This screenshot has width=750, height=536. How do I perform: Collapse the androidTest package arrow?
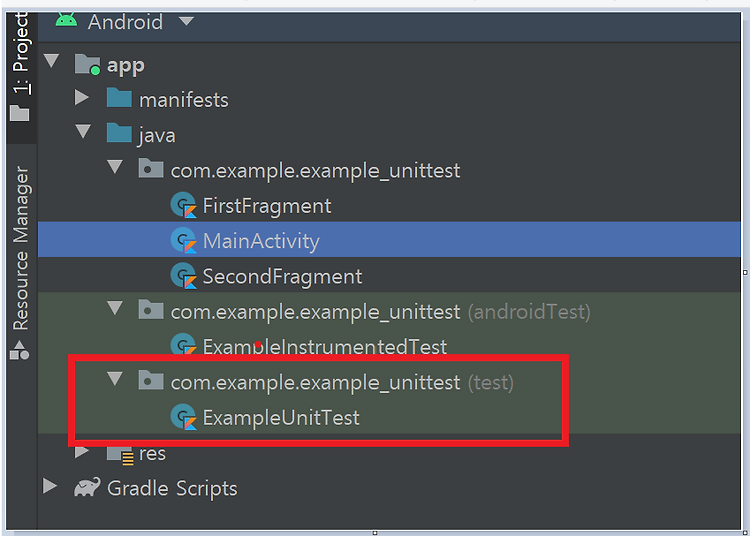point(115,308)
